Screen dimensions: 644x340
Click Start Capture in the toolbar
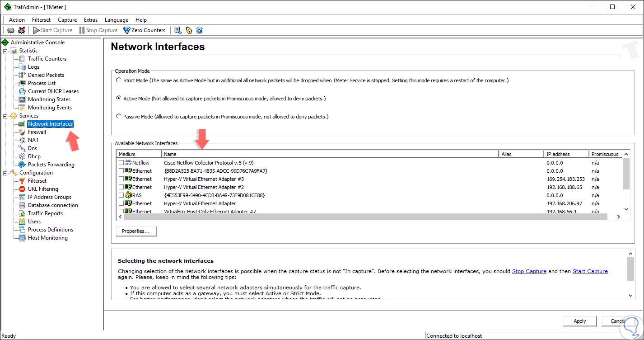pyautogui.click(x=52, y=30)
